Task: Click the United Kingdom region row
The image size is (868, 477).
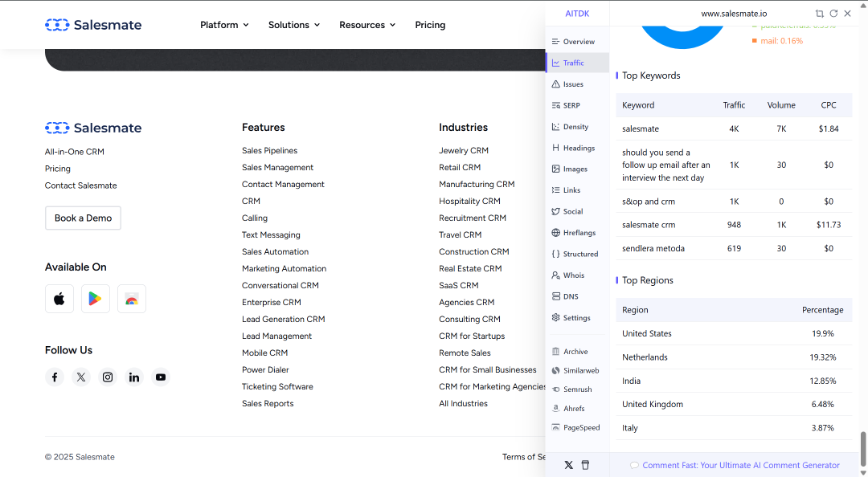Action: tap(734, 404)
